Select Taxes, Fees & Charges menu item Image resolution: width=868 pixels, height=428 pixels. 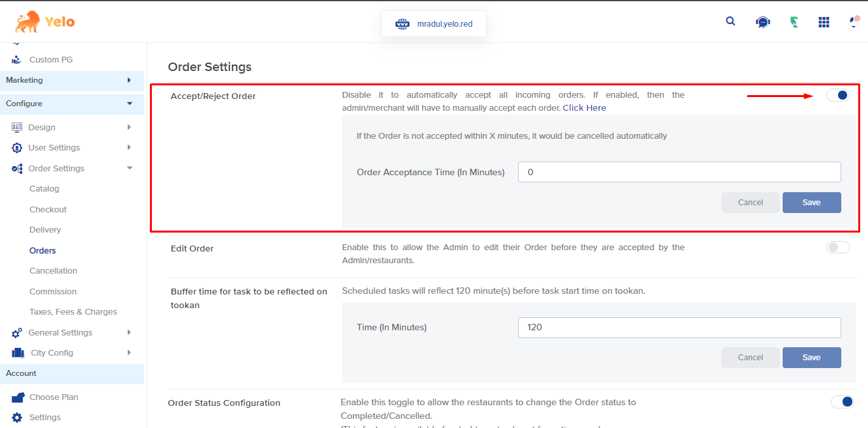coord(73,312)
